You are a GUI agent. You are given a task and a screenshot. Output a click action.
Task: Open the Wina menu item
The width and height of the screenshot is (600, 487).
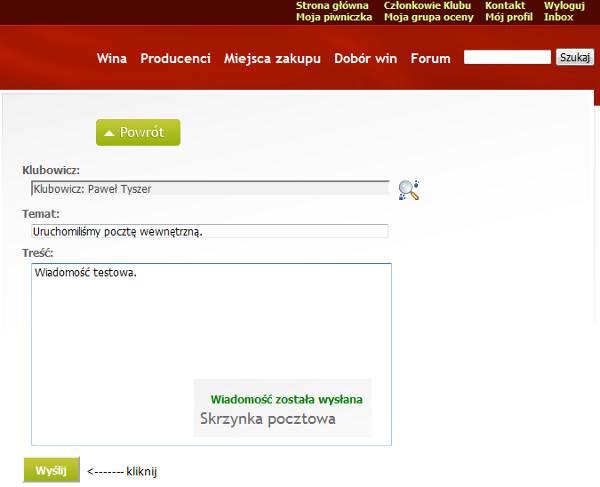click(112, 58)
